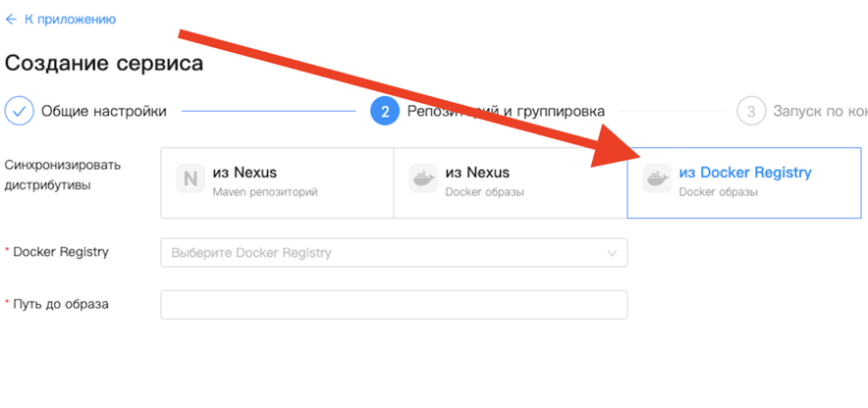Click the back arrow icon
Screen dimensions: 868x408
[12, 20]
